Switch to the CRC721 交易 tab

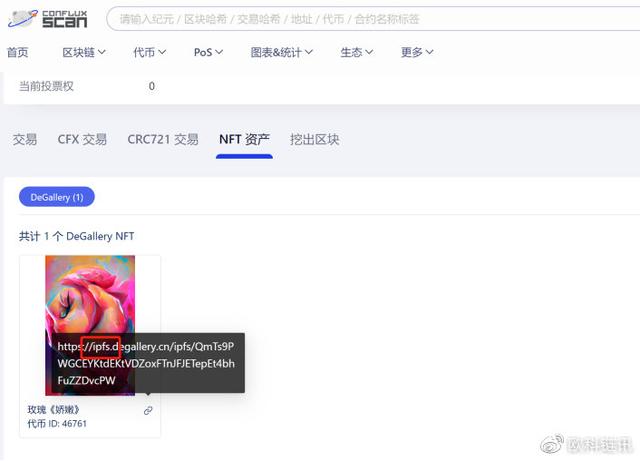coord(163,140)
